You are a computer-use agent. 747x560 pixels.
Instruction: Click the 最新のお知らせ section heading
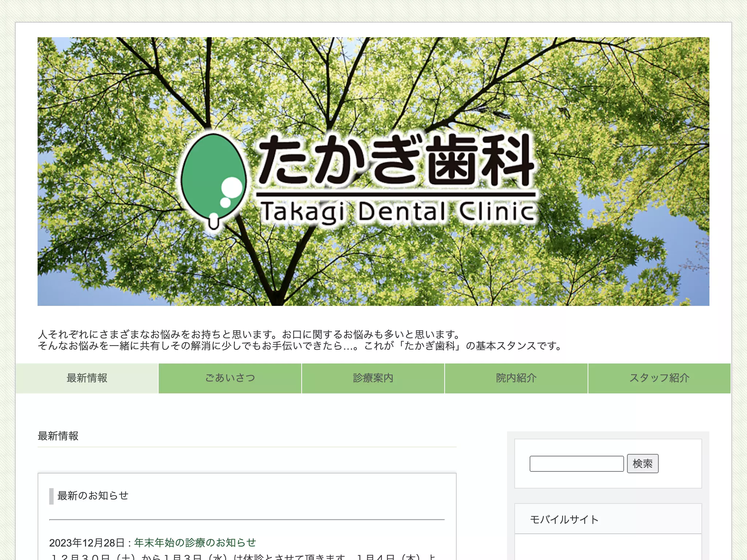[x=93, y=496]
